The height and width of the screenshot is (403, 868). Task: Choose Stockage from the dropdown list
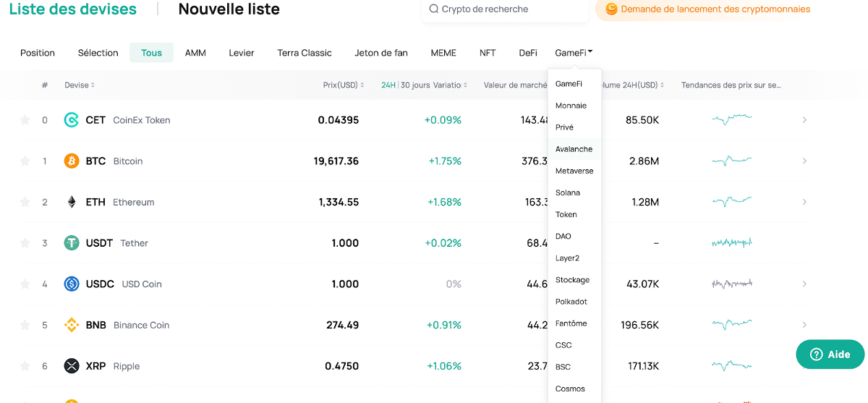(575, 280)
